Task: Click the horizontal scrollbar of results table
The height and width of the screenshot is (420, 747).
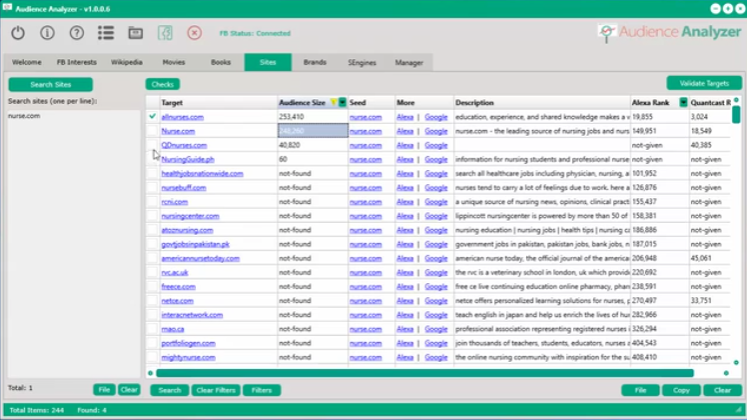Action: click(x=425, y=373)
